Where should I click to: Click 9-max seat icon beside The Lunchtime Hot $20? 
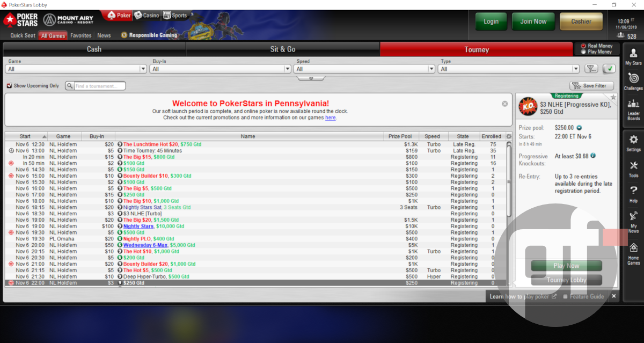point(120,144)
